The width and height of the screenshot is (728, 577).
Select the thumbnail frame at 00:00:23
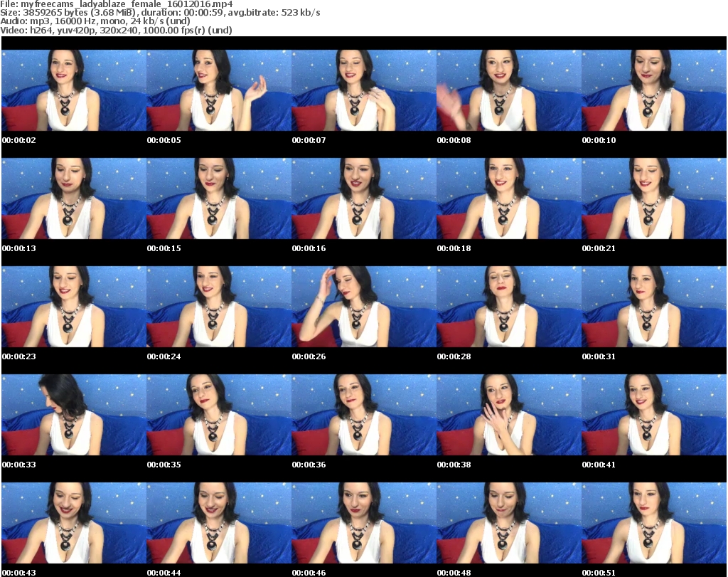[x=74, y=307]
